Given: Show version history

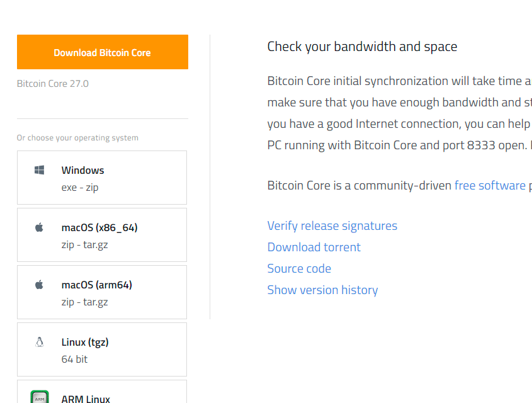Looking at the screenshot, I should (x=322, y=290).
